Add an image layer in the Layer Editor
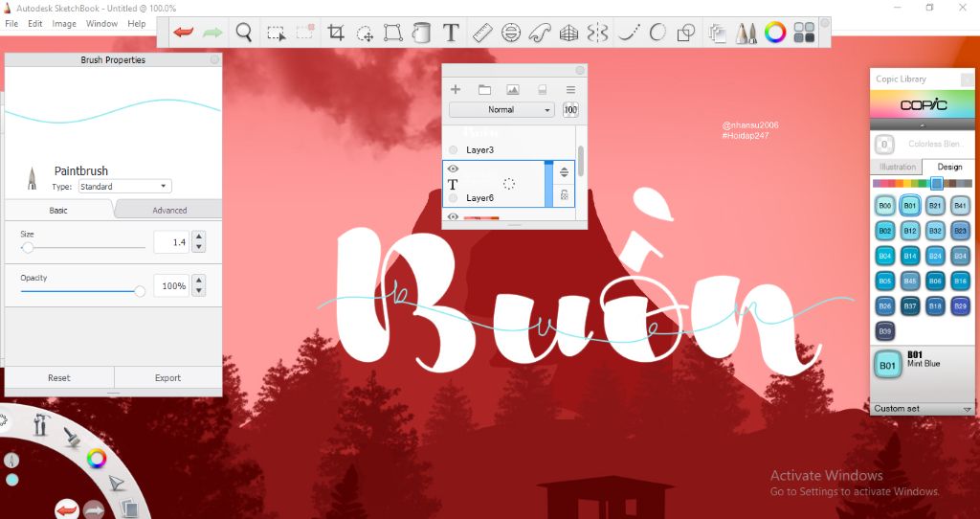980x519 pixels. pyautogui.click(x=513, y=90)
